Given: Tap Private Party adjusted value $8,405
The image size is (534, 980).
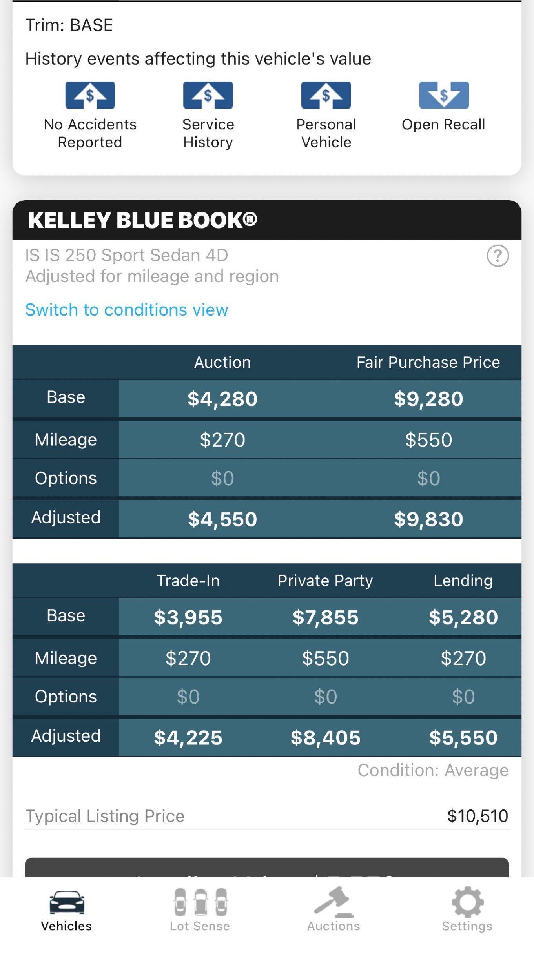Looking at the screenshot, I should coord(325,737).
